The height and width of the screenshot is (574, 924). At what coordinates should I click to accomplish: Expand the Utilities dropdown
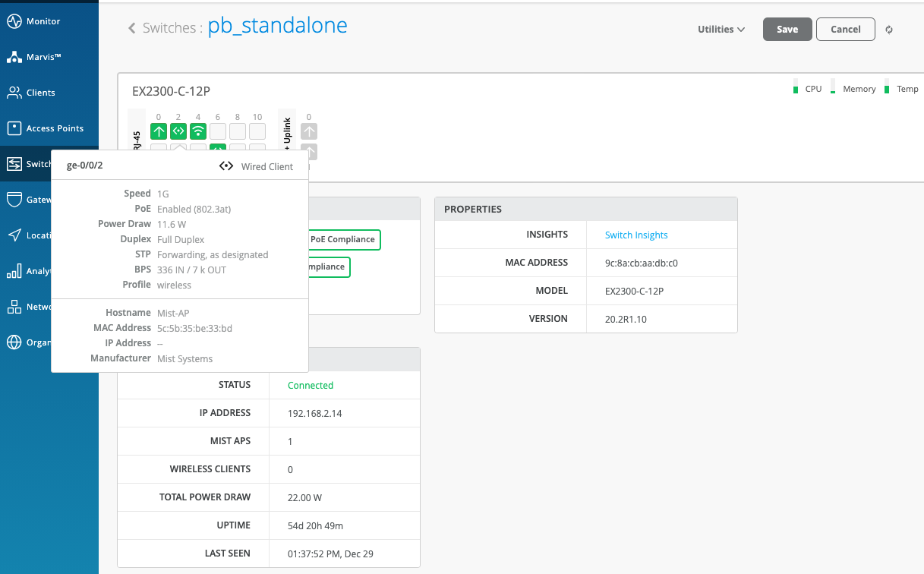click(x=721, y=30)
